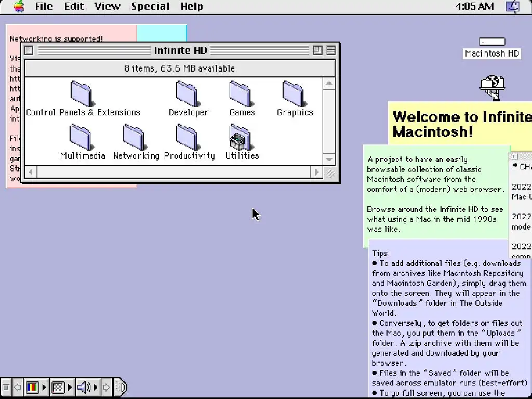
Task: Click the control strip close box
Action: pyautogui.click(x=6, y=387)
